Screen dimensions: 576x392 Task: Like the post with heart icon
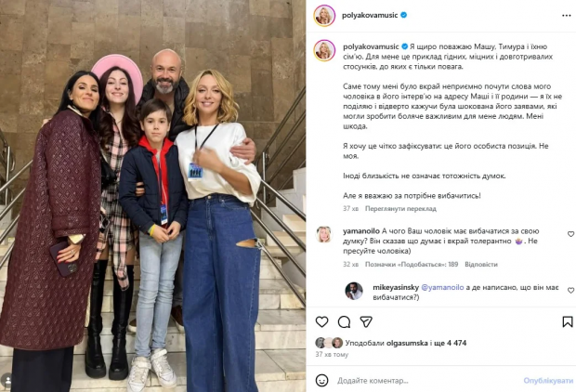[x=321, y=321]
